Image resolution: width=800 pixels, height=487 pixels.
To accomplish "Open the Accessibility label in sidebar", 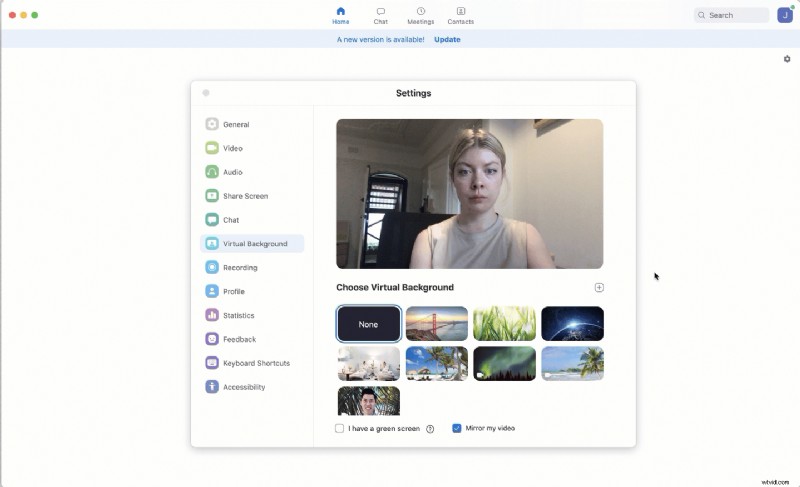I will click(244, 387).
